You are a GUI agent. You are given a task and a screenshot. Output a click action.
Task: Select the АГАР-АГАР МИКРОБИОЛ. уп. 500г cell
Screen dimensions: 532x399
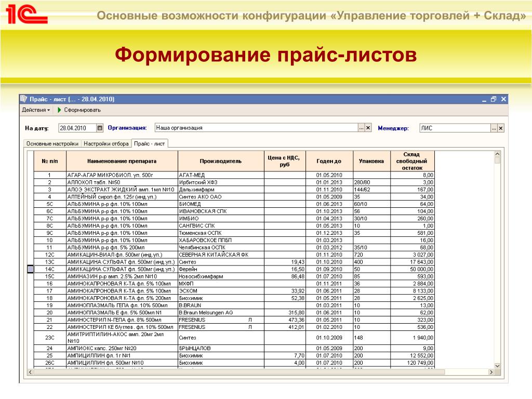(122, 175)
